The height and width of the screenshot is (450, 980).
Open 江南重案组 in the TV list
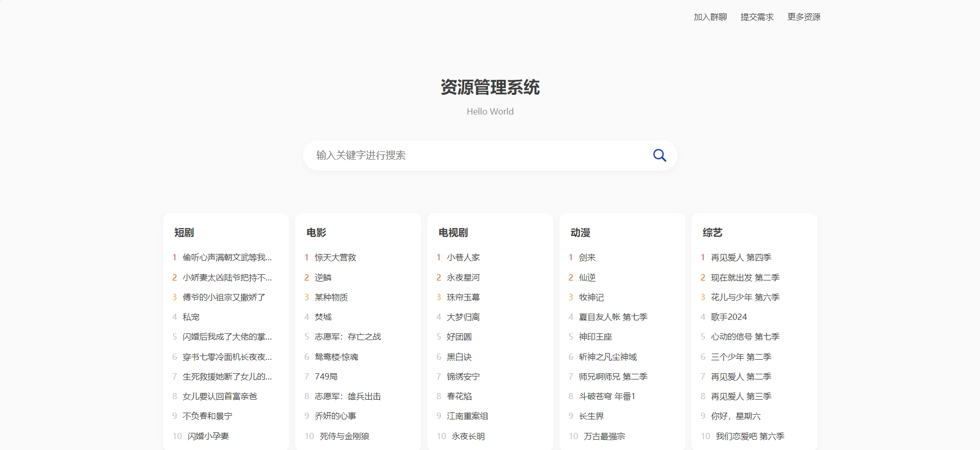[467, 416]
